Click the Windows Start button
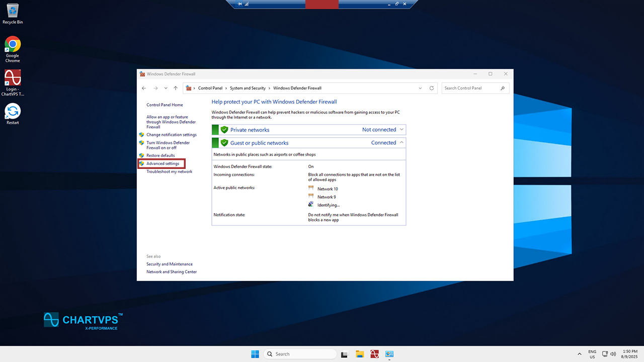The height and width of the screenshot is (362, 644). point(255,354)
